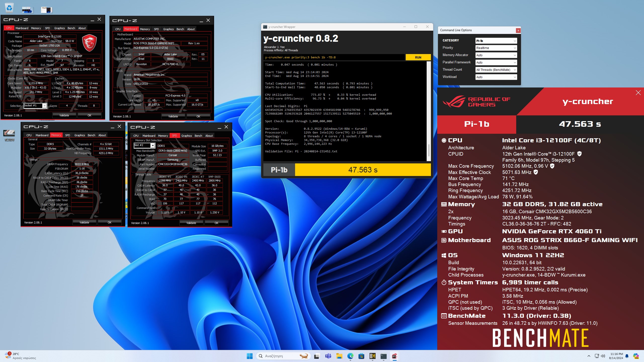Viewport: 644px width, 362px height.
Task: Switch to BenchMate via BM taskbar icon
Action: pyautogui.click(x=372, y=356)
